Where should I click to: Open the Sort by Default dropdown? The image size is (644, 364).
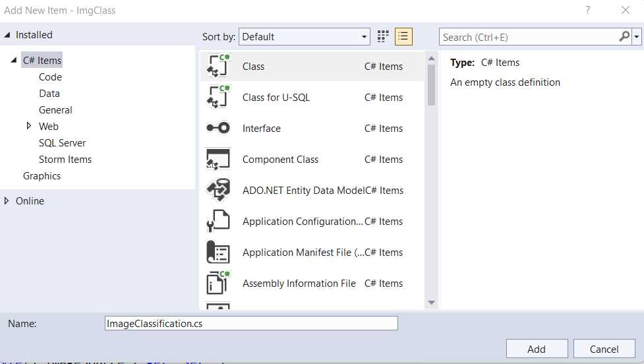click(305, 36)
